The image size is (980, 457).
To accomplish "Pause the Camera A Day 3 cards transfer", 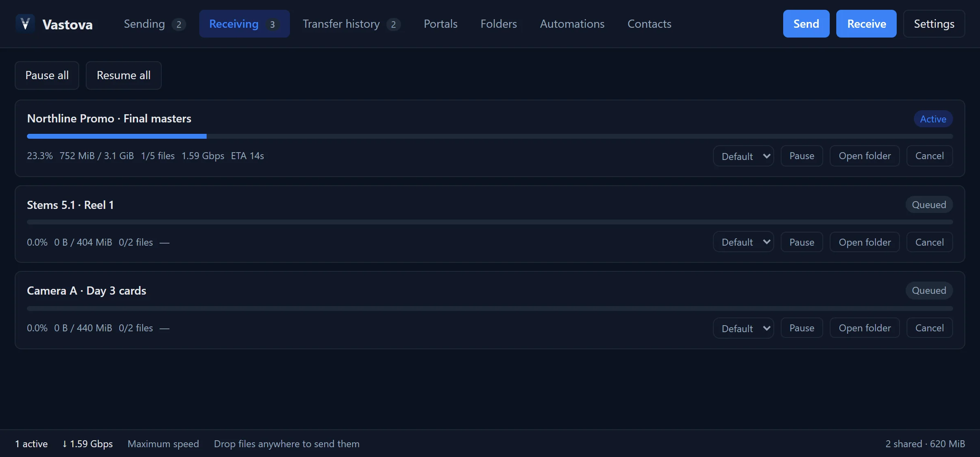I will click(802, 328).
